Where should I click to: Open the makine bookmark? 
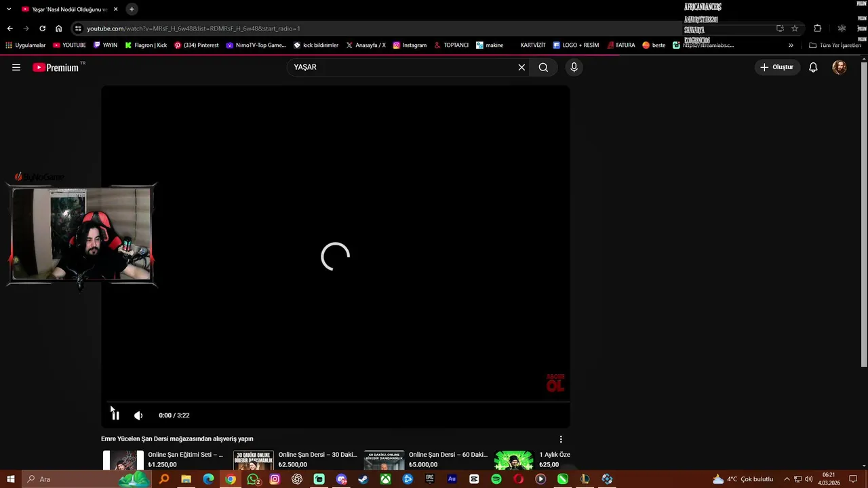[x=490, y=45]
